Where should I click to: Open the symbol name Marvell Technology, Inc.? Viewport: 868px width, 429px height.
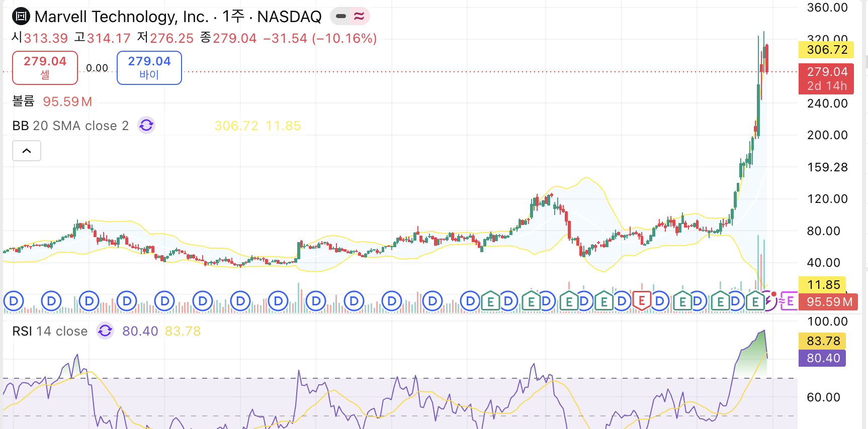pos(122,17)
